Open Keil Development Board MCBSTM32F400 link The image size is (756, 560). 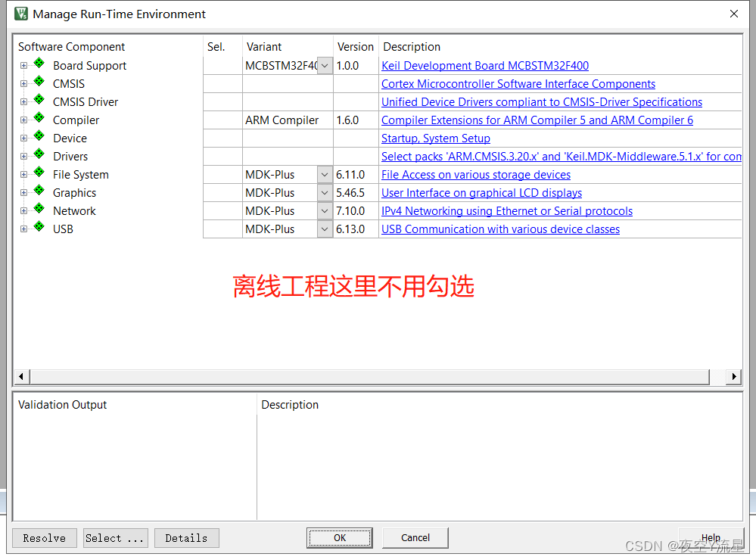485,66
